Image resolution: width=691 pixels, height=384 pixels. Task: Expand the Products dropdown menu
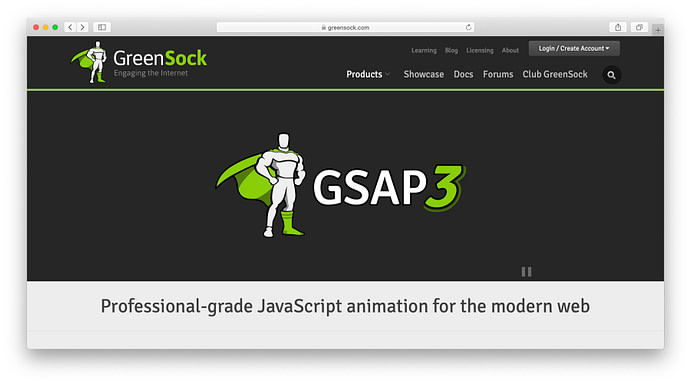coord(368,74)
